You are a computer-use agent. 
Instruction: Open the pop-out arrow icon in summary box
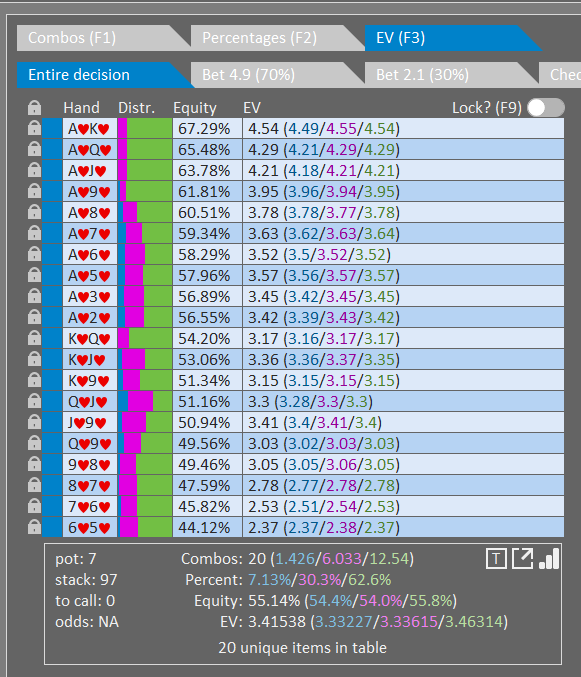(522, 559)
